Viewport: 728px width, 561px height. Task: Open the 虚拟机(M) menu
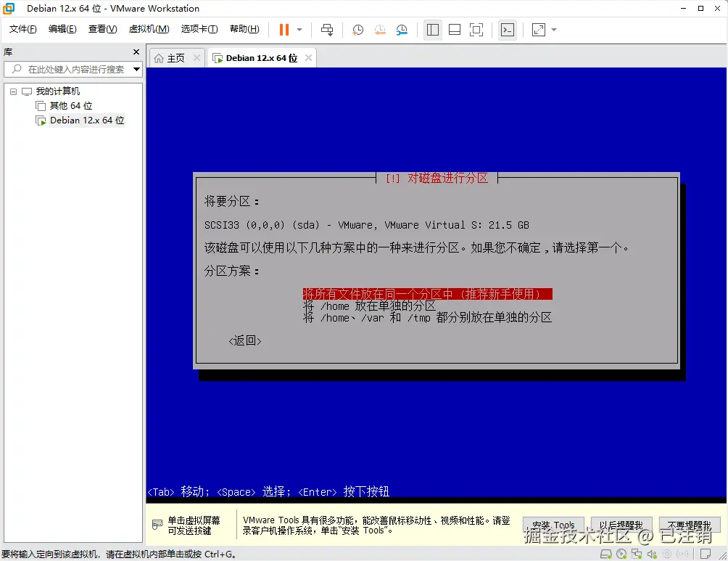[x=149, y=30]
